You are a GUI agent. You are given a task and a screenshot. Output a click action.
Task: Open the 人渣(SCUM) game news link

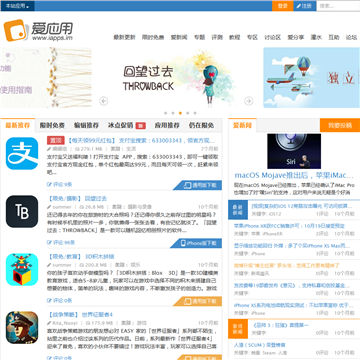pos(259,345)
